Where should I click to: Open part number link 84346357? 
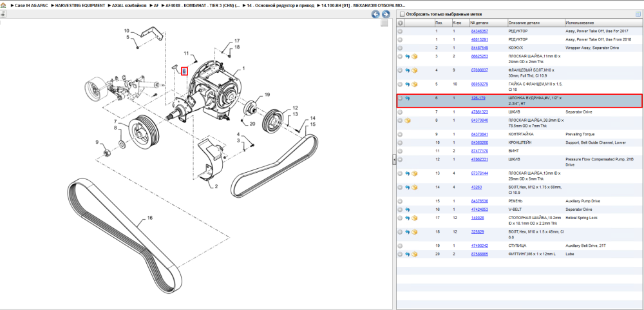pos(479,31)
